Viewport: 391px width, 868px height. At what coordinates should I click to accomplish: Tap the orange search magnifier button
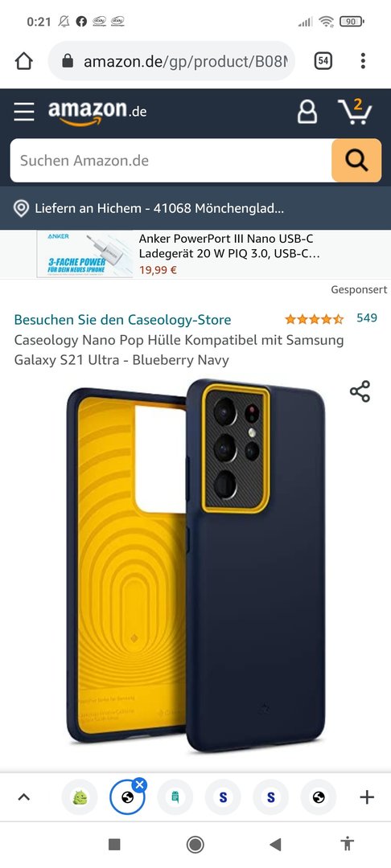point(356,161)
